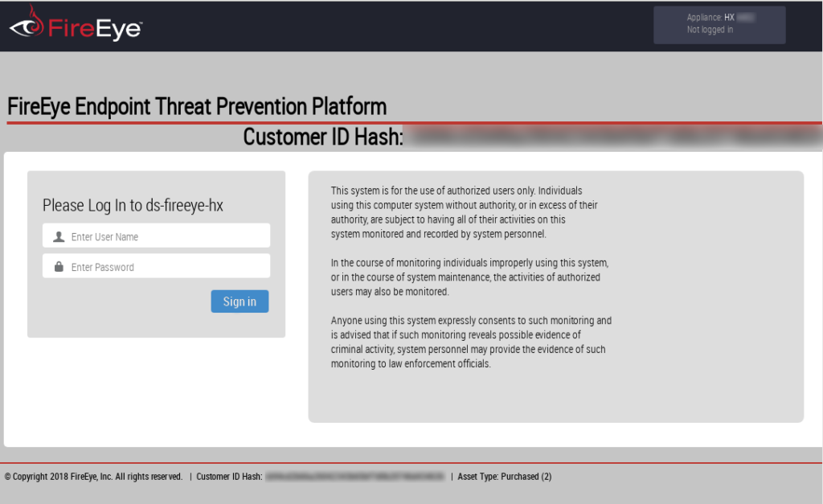The width and height of the screenshot is (823, 504).
Task: Click the 'Please Log In to ds-fireeye-hx' heading
Action: click(133, 205)
